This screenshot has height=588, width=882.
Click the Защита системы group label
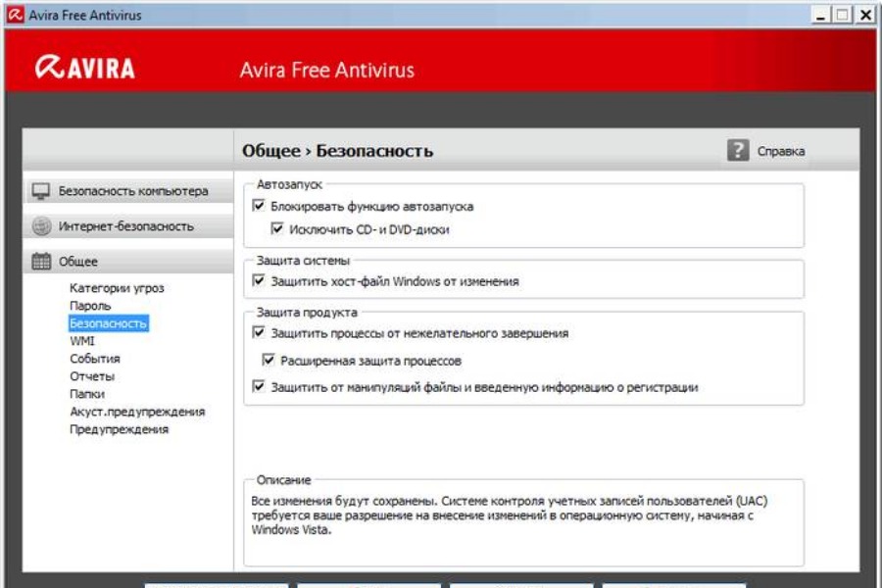[x=303, y=261]
